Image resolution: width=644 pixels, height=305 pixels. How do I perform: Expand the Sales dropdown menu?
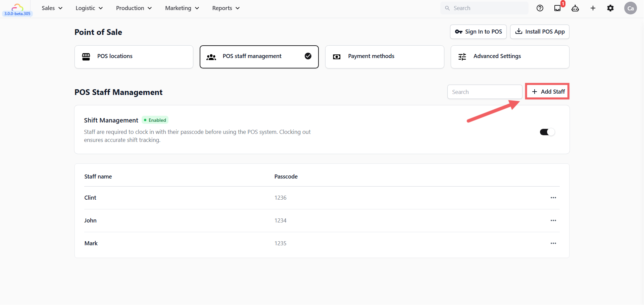click(52, 8)
